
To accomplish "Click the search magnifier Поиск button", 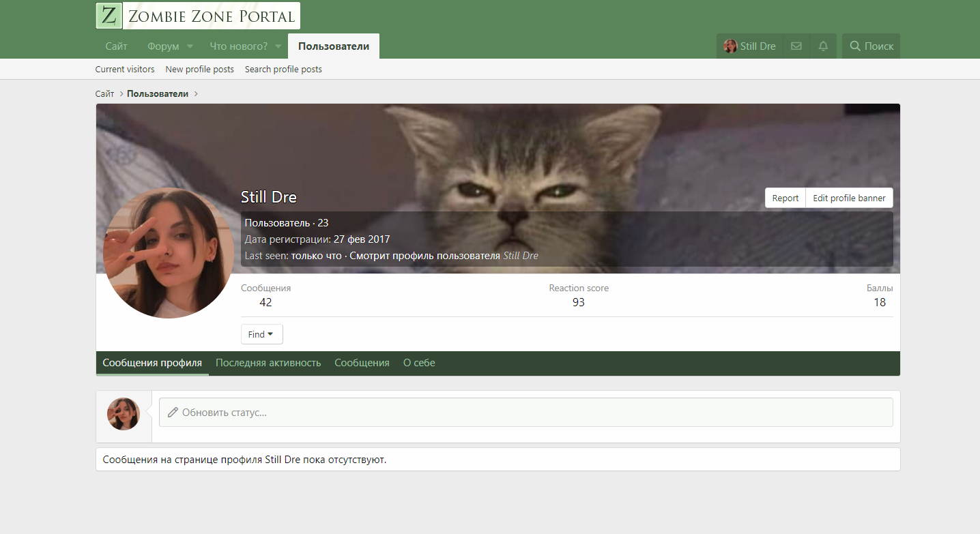I will [871, 46].
